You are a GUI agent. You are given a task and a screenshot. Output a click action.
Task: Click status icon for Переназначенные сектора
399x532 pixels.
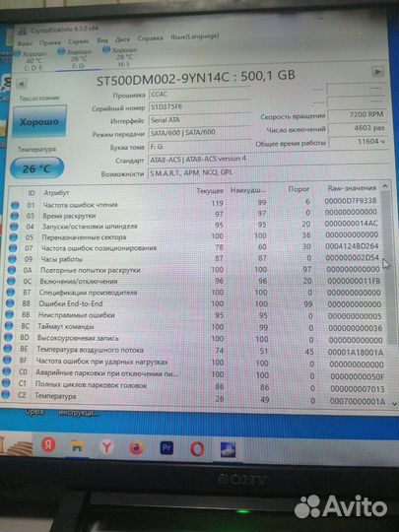click(13, 237)
